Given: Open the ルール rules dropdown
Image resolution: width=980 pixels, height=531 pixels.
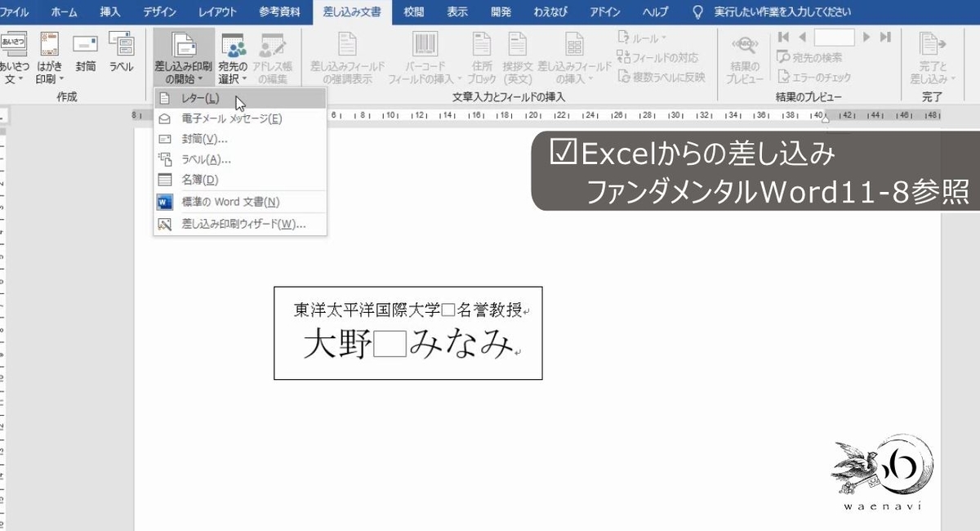Looking at the screenshot, I should (642, 38).
